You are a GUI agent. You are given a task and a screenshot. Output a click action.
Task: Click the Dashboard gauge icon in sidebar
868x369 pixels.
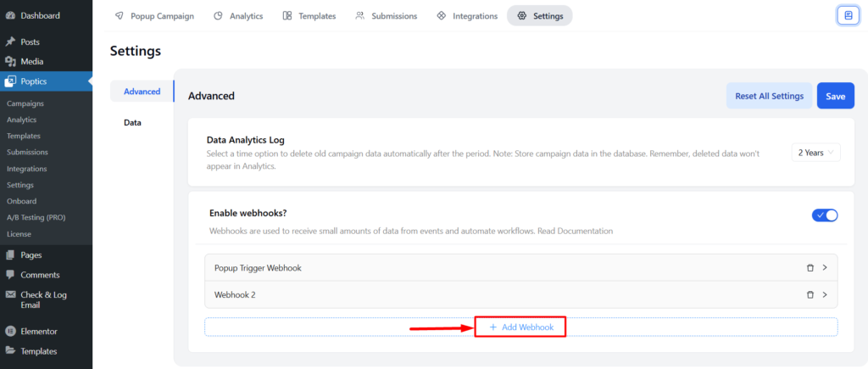pyautogui.click(x=10, y=15)
